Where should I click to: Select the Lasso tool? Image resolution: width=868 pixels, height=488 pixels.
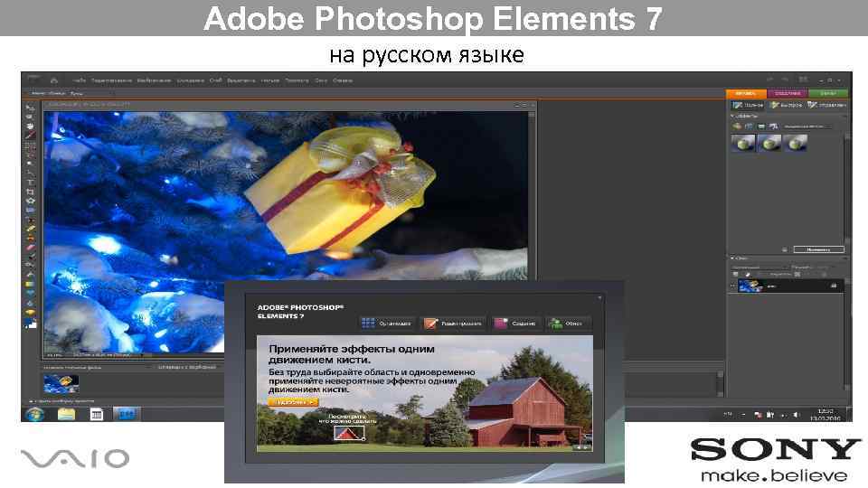click(30, 155)
